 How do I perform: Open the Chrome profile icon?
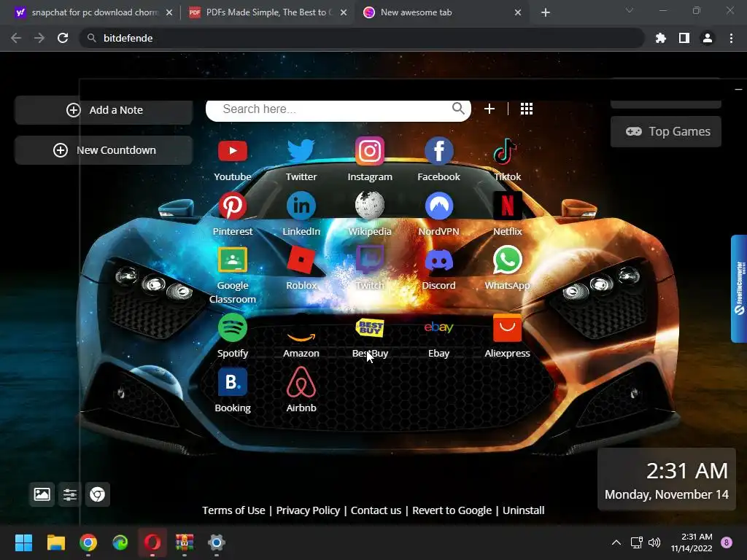pyautogui.click(x=708, y=38)
